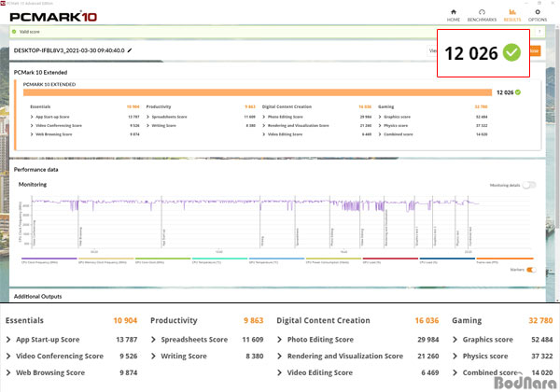Open the BENCHMARKS section

pyautogui.click(x=482, y=15)
